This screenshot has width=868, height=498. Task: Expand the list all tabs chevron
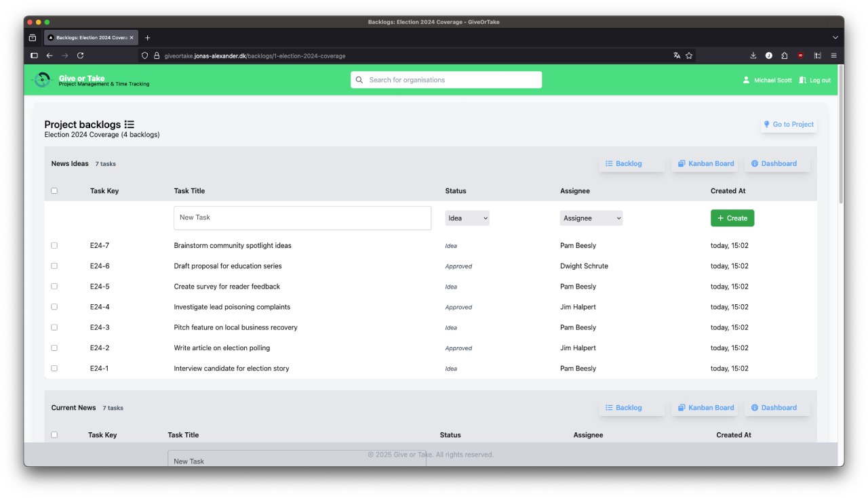click(x=835, y=38)
